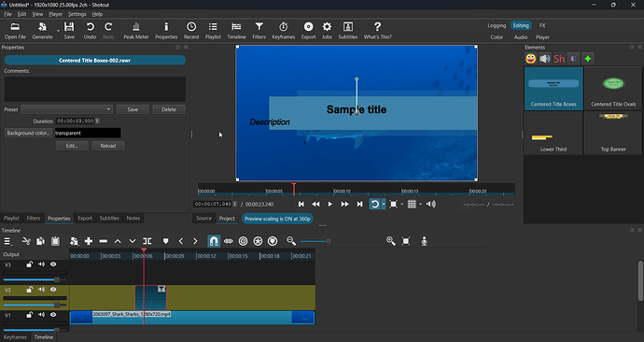Open the Settings menu
Viewport: 644px width, 342px height.
pos(77,14)
